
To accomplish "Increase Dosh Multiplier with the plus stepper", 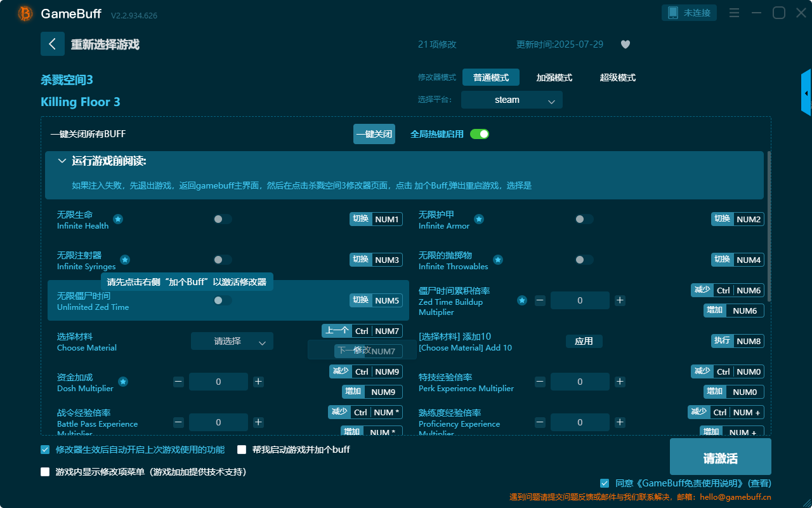I will (x=258, y=381).
